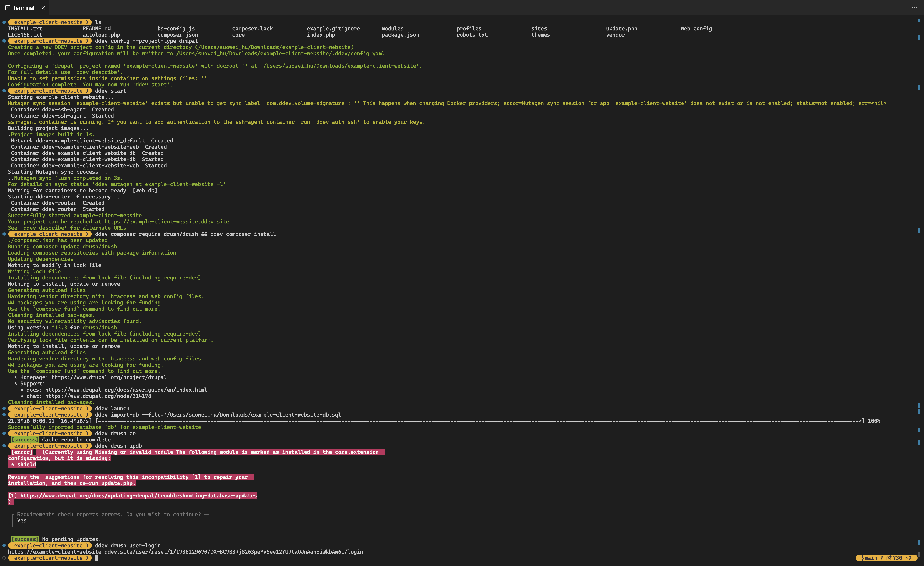The height and width of the screenshot is (566, 924).
Task: Click the command marker dot beside ls
Action: pyautogui.click(x=4, y=22)
